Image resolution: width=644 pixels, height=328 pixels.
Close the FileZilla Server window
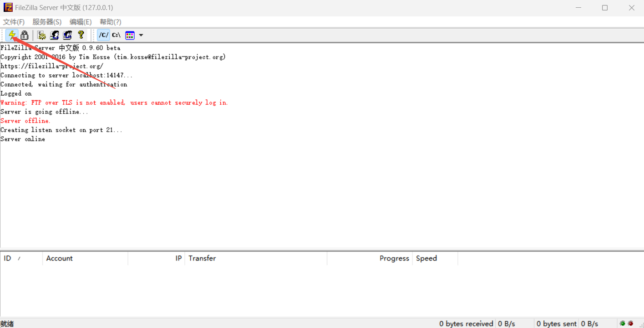(631, 8)
